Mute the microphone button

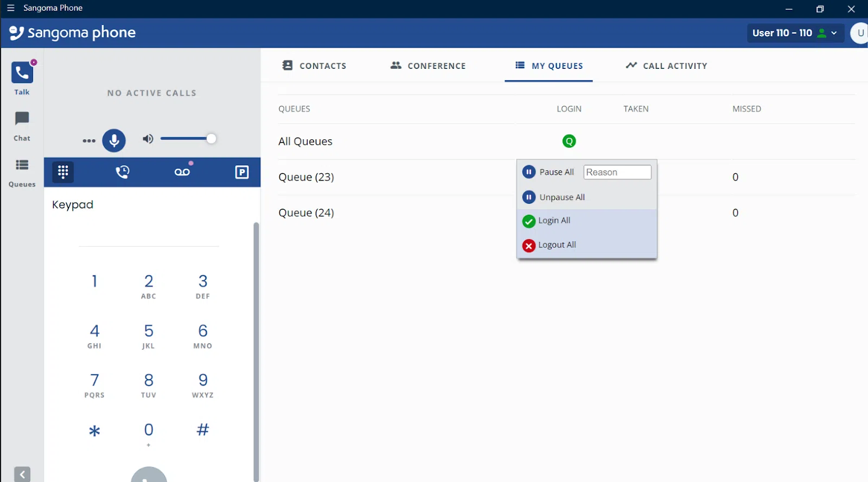click(x=114, y=140)
